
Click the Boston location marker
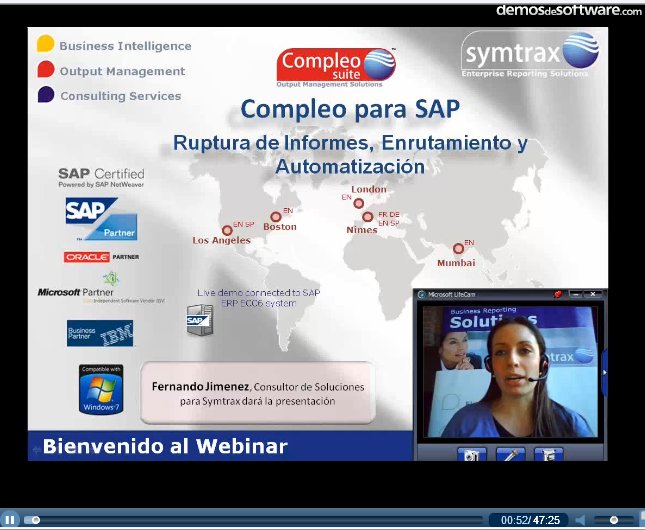click(x=276, y=217)
